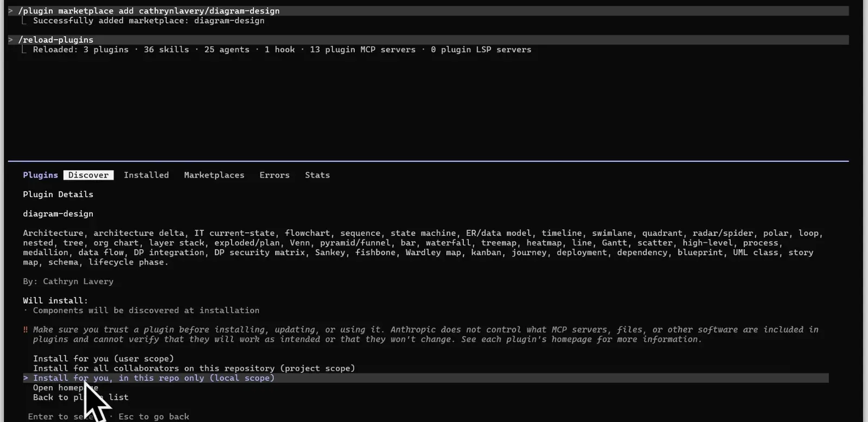Click the prompt arrow before /reload-plugins
This screenshot has width=868, height=422.
(10, 40)
